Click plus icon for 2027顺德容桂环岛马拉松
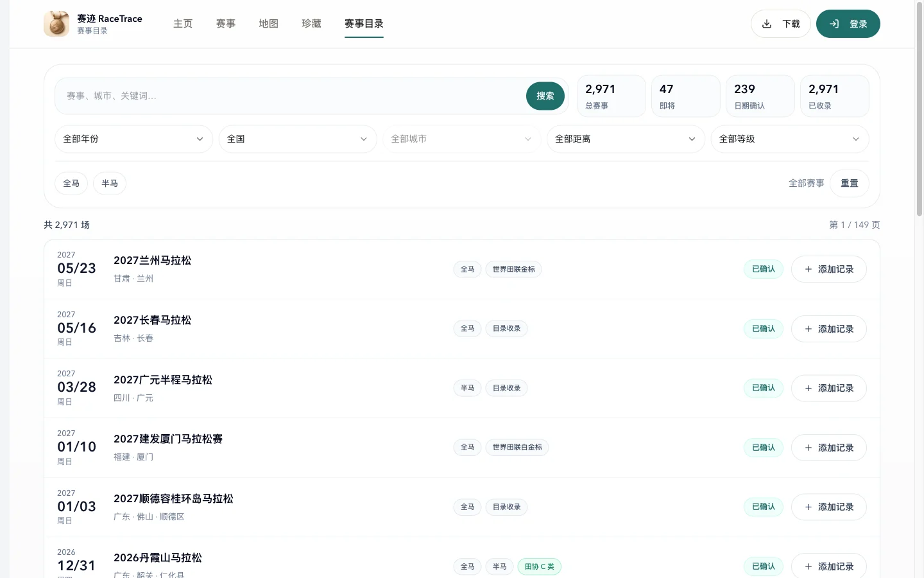 click(809, 507)
